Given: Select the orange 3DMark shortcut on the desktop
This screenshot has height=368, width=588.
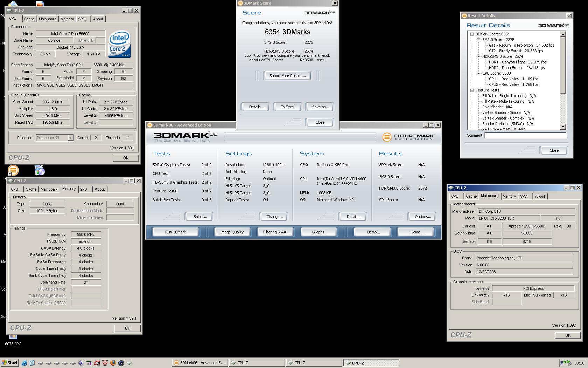Looking at the screenshot, I should tap(13, 170).
